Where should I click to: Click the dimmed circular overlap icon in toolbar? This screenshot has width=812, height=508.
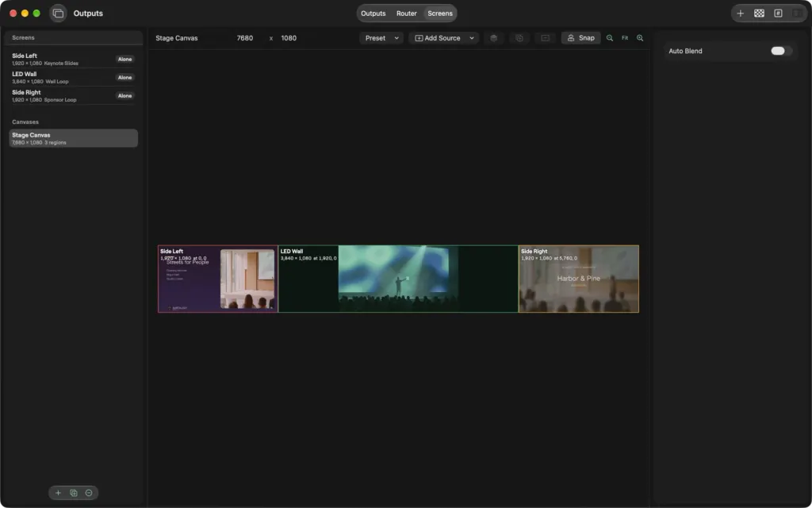pos(519,38)
